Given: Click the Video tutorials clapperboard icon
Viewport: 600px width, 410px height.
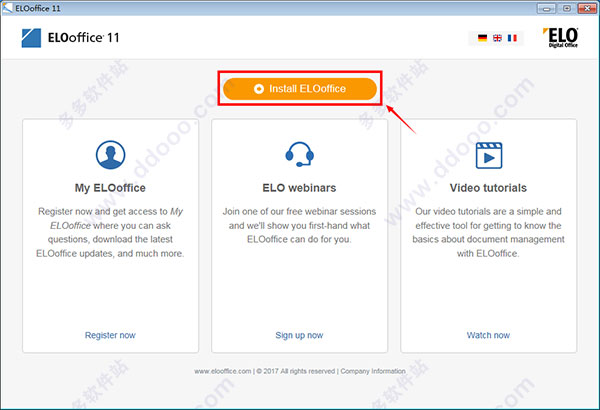Looking at the screenshot, I should pos(489,155).
